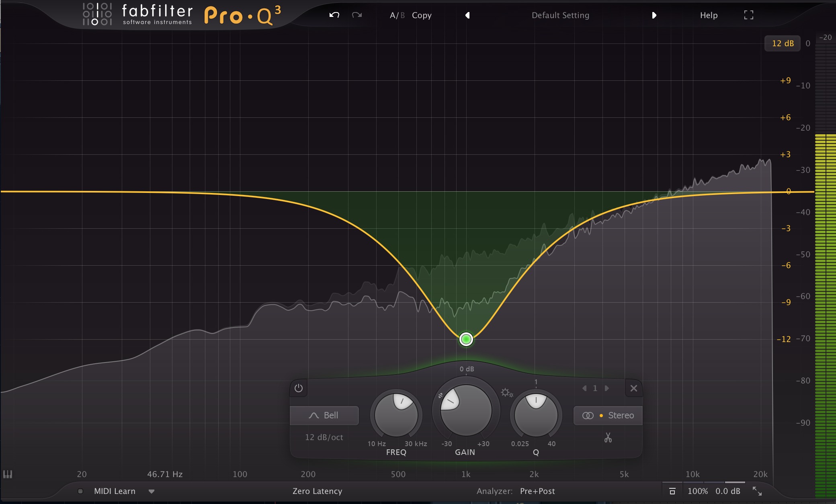
Task: Enter full screen mode icon
Action: [748, 15]
